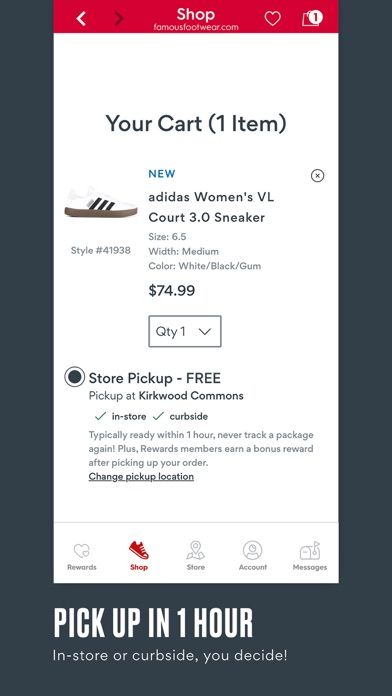The width and height of the screenshot is (392, 696).
Task: Click Change pickup location link
Action: (x=141, y=476)
